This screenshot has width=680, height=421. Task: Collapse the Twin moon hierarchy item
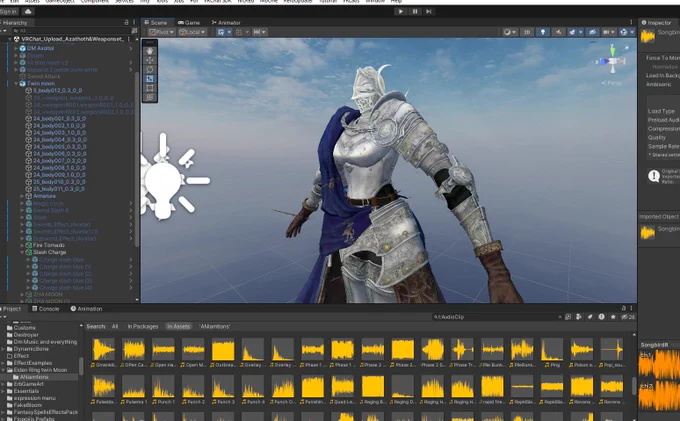[x=16, y=83]
